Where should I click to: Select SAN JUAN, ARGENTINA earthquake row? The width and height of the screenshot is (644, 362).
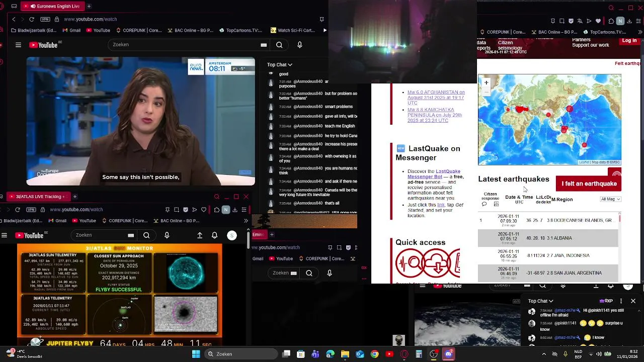pyautogui.click(x=548, y=273)
